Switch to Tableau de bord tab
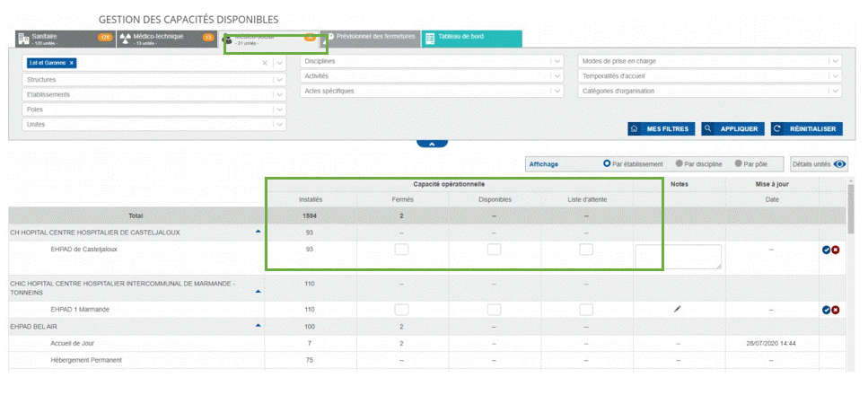Screen dimensions: 868x395 [471, 39]
